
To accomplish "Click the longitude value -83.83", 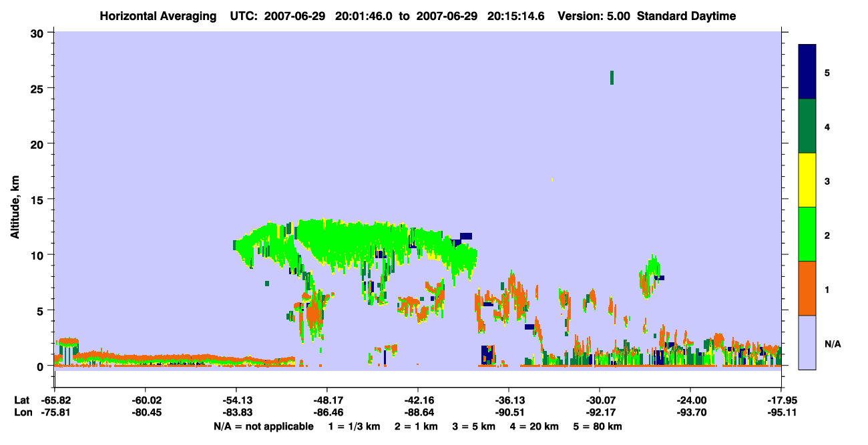I will [x=236, y=412].
